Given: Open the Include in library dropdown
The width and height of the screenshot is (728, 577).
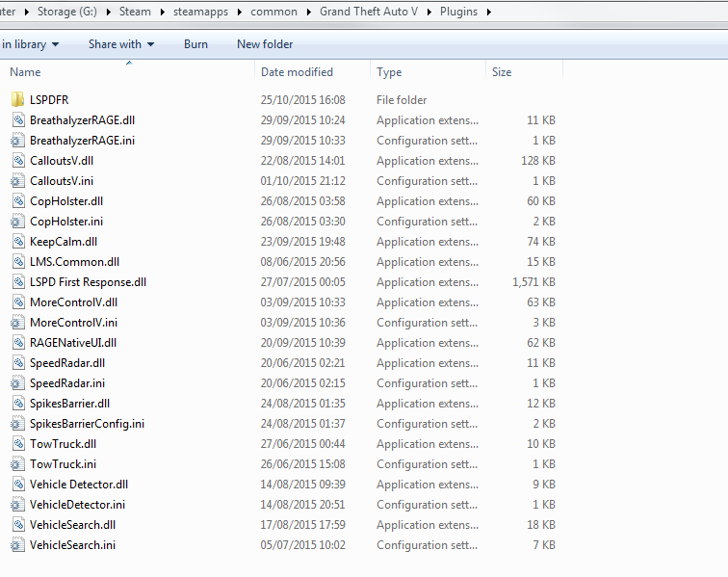Looking at the screenshot, I should click(30, 44).
